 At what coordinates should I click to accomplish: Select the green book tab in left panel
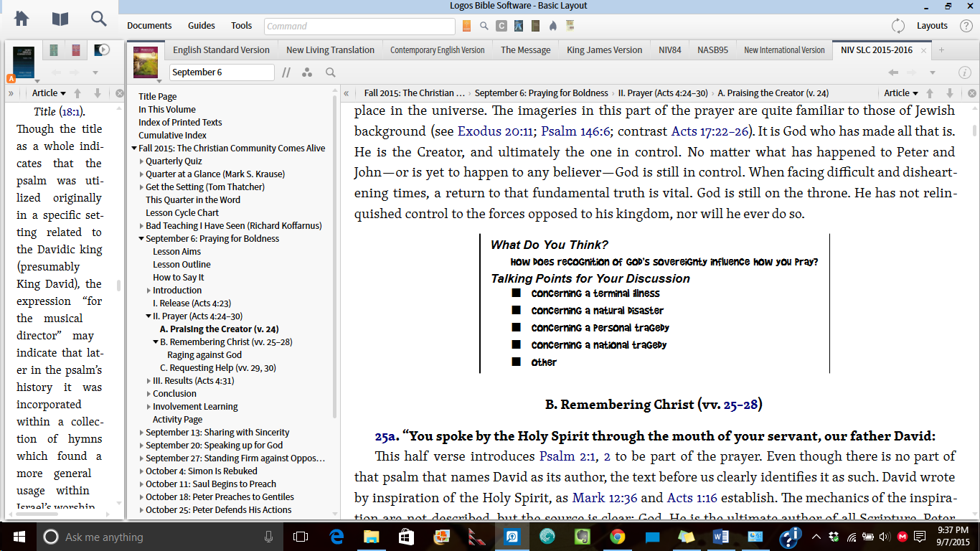pos(53,50)
